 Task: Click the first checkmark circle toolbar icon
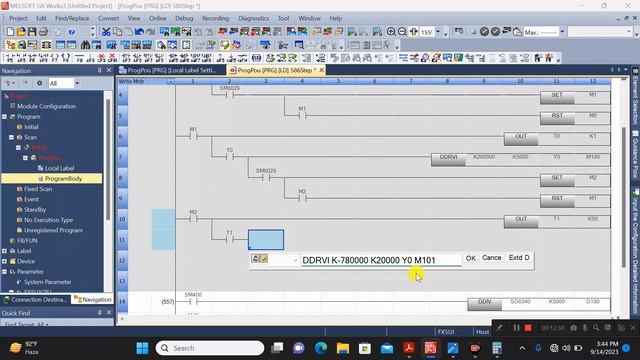pos(484,31)
